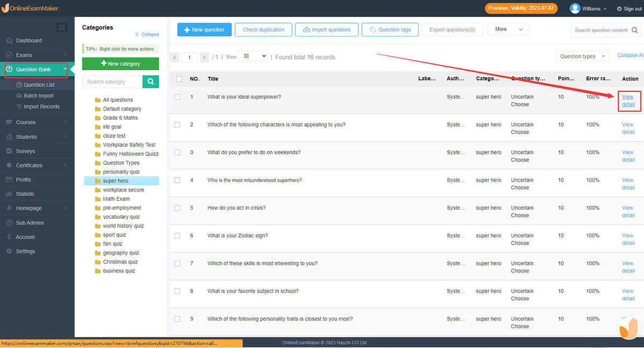Open Batch Import in the sidebar
644x348 pixels.
click(x=38, y=95)
